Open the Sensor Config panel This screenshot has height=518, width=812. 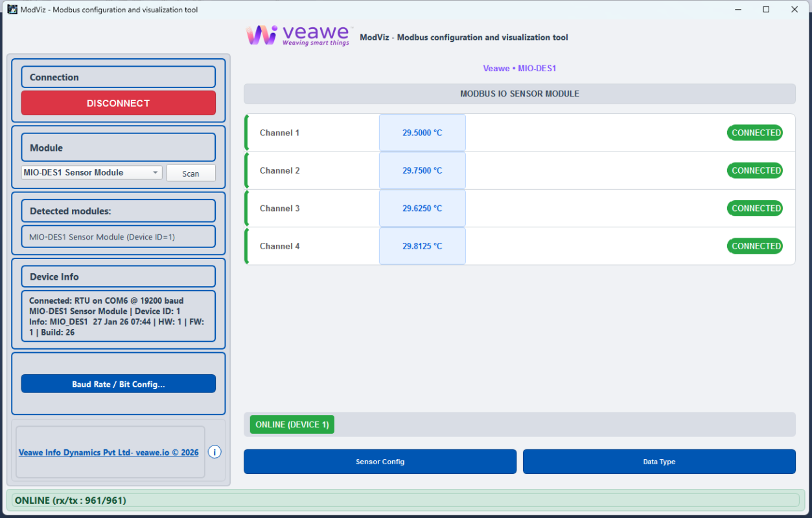(380, 462)
